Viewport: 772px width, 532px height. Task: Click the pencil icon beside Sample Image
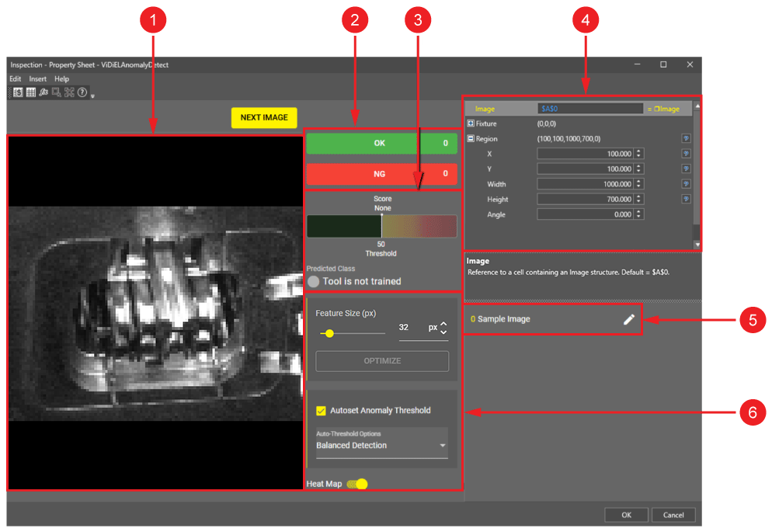pyautogui.click(x=629, y=319)
